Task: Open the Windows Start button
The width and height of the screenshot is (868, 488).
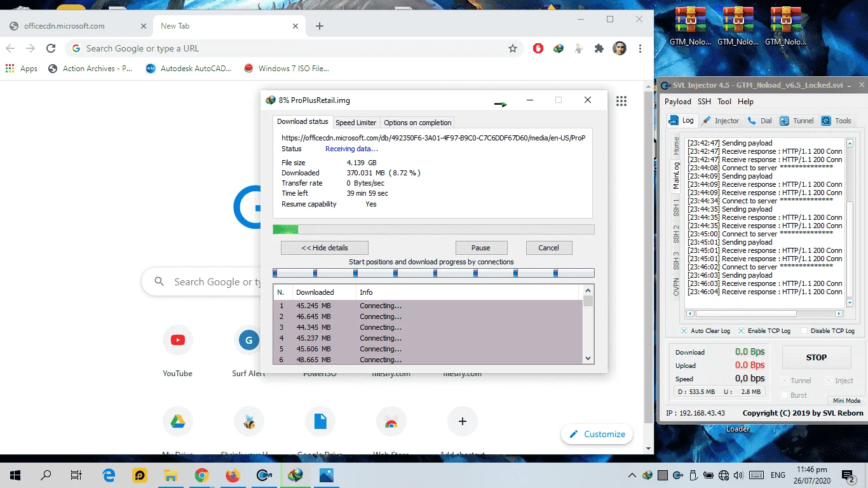Action: tap(15, 475)
